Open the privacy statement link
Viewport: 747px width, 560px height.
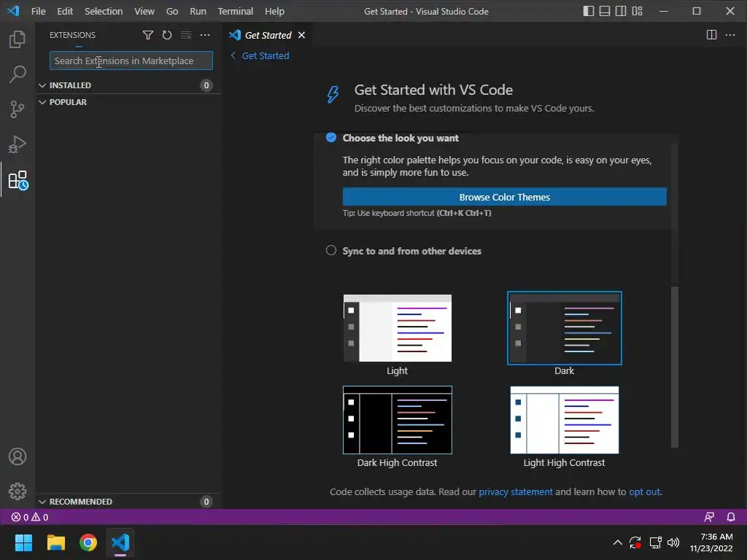[516, 491]
